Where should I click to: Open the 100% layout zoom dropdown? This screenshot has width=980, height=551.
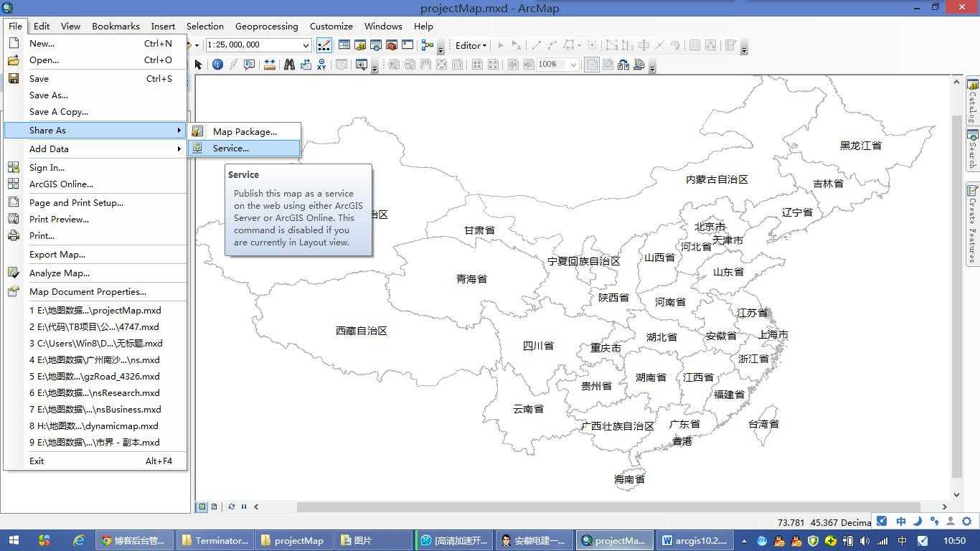[573, 65]
